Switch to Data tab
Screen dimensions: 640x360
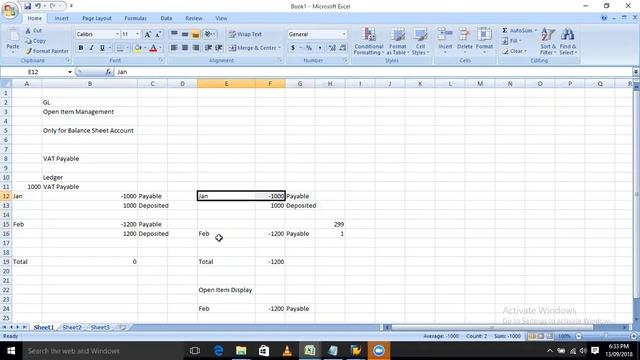click(x=166, y=18)
